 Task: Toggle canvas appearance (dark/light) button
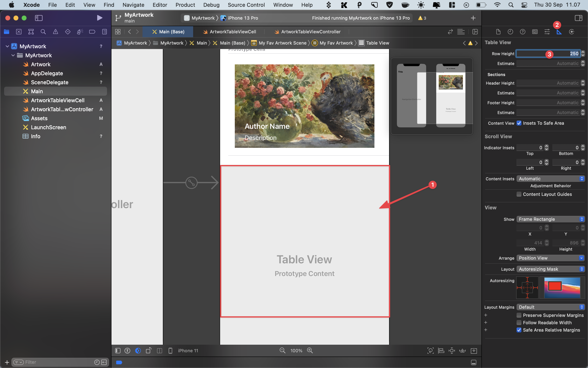(x=138, y=350)
